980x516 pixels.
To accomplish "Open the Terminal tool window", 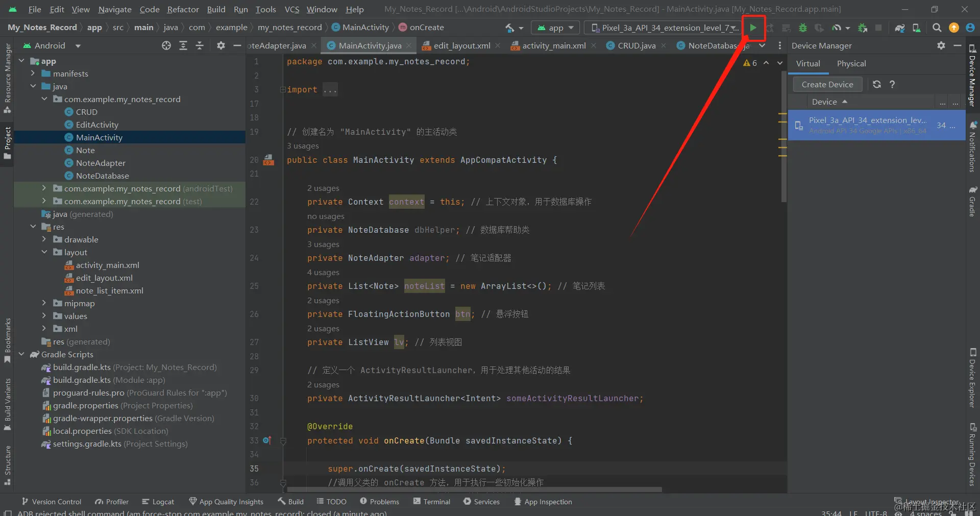I will (x=432, y=502).
